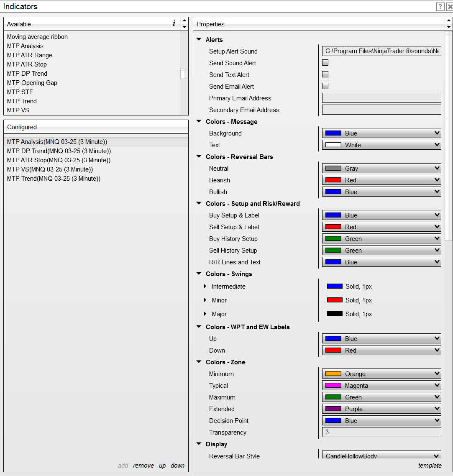Select MTP Opening Gap in Available list
This screenshot has width=453, height=476.
32,83
